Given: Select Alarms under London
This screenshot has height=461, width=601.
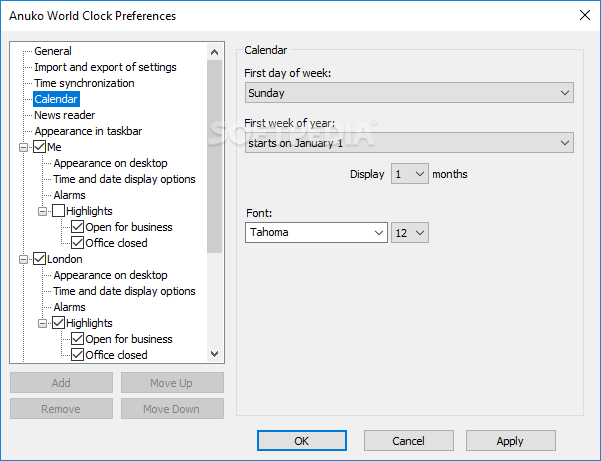Looking at the screenshot, I should [69, 307].
